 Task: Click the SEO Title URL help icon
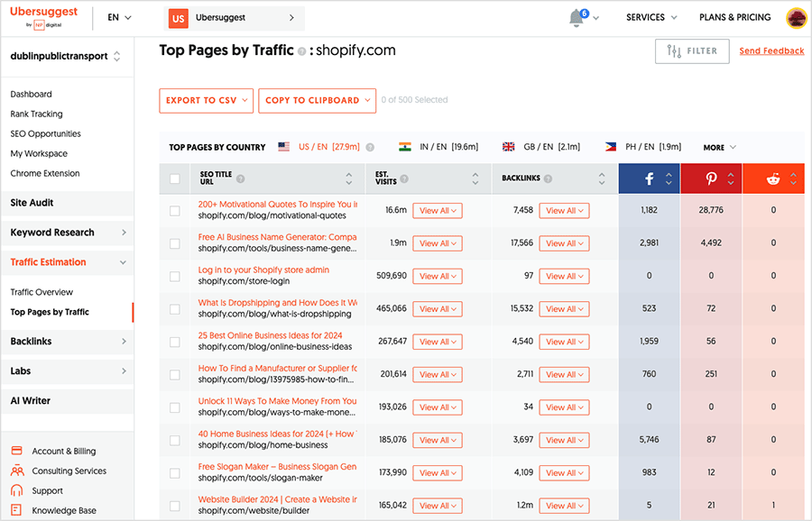[x=240, y=179]
